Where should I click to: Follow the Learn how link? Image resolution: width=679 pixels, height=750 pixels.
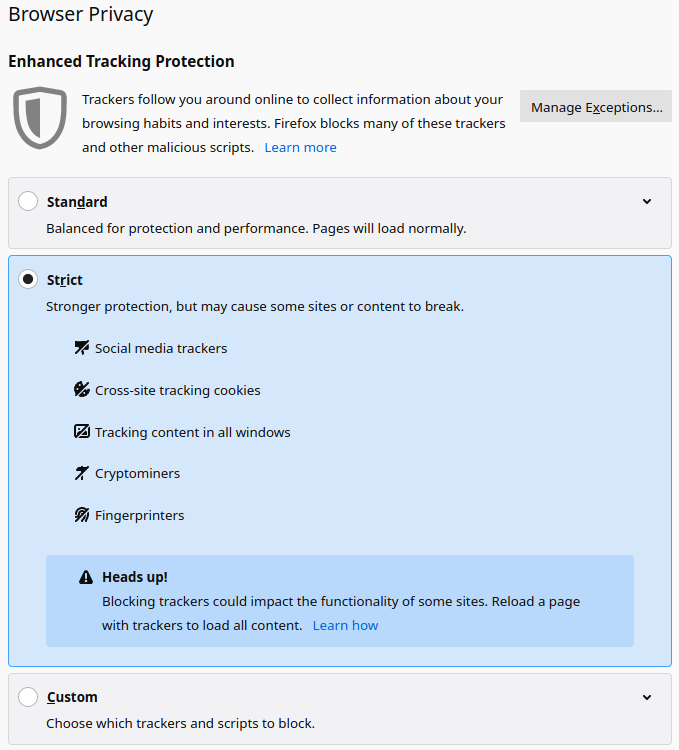pos(345,625)
